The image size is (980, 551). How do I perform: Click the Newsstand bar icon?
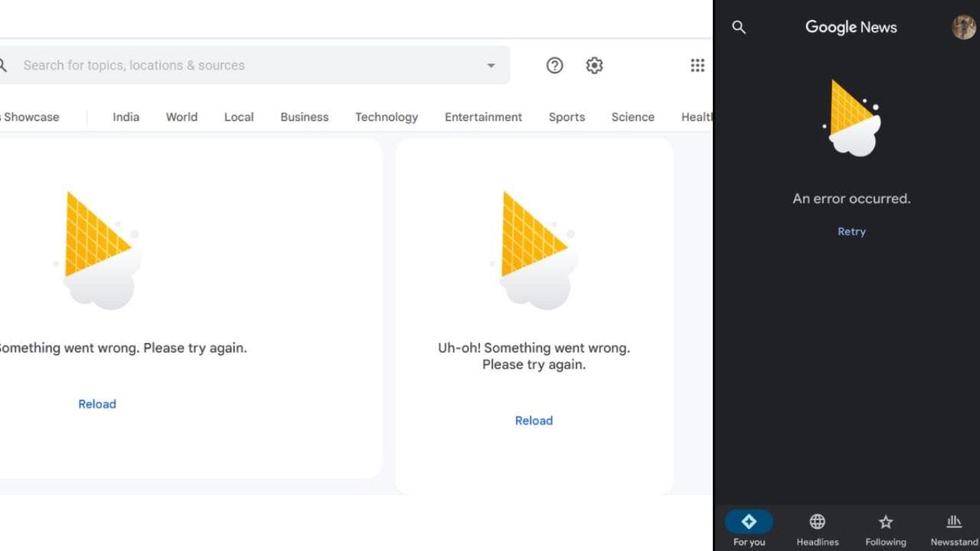[954, 522]
